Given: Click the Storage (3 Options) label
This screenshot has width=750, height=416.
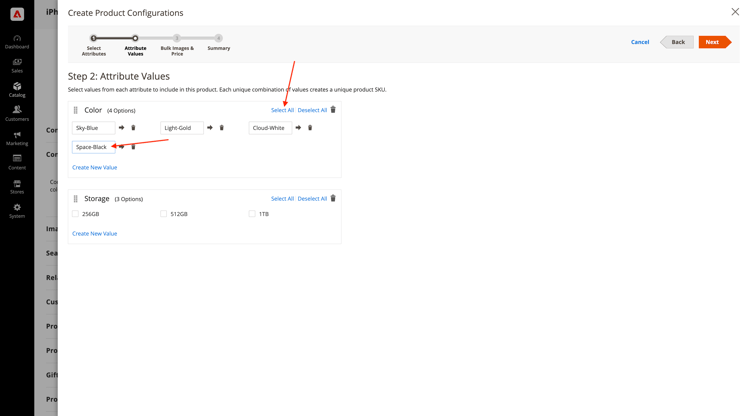Looking at the screenshot, I should point(114,198).
